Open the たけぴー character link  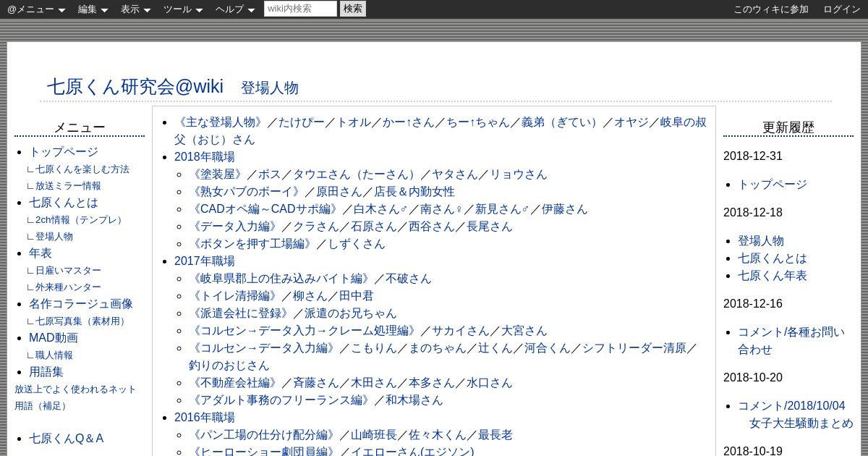pos(302,122)
